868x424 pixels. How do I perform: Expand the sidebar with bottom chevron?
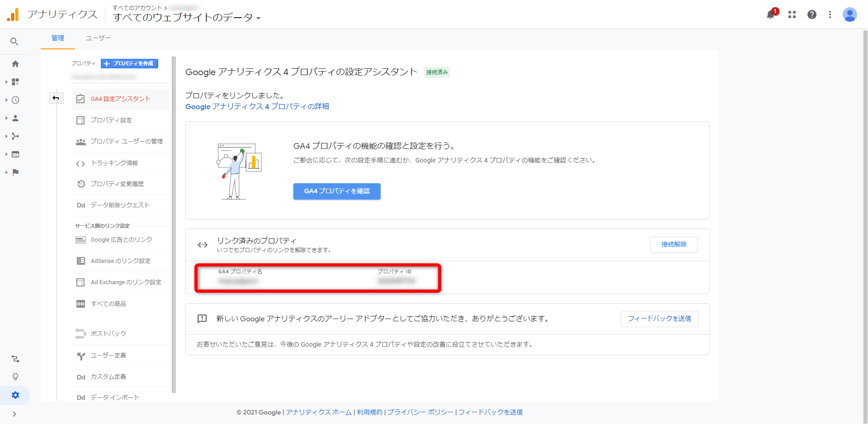[14, 414]
